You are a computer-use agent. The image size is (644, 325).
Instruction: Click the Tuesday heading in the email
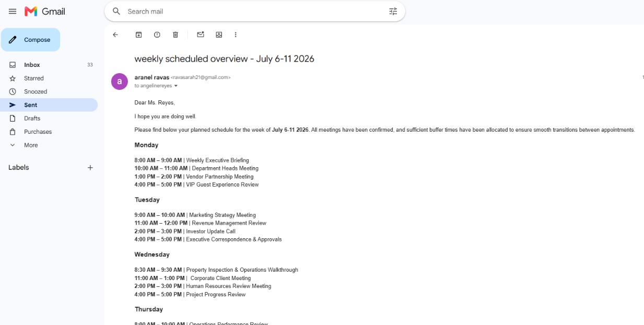coord(147,200)
